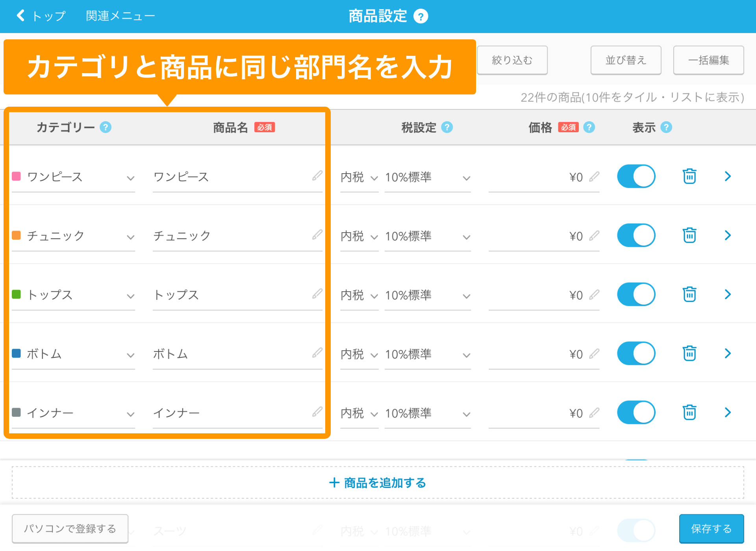
Task: Open トップス category dropdown
Action: pos(74,295)
